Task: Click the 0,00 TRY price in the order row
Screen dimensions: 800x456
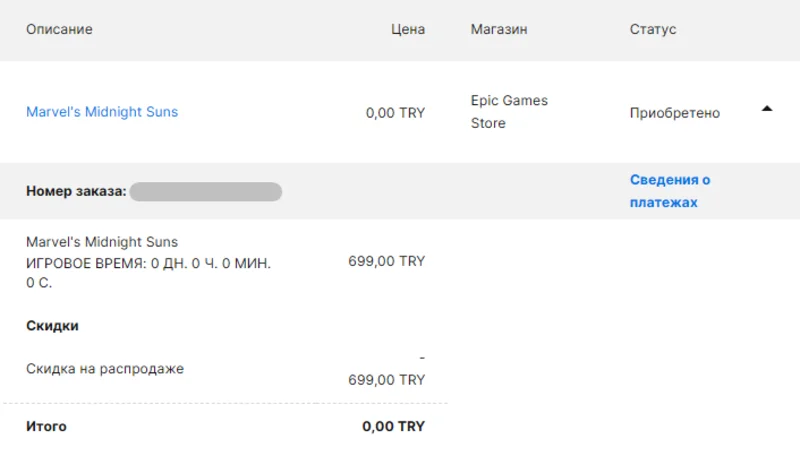Action: [x=395, y=113]
